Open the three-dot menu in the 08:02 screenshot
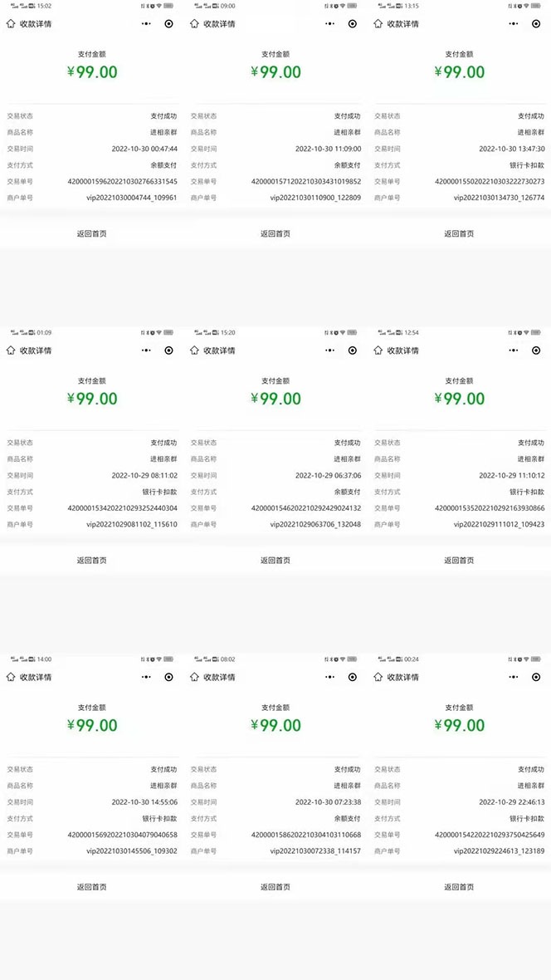 tap(330, 677)
